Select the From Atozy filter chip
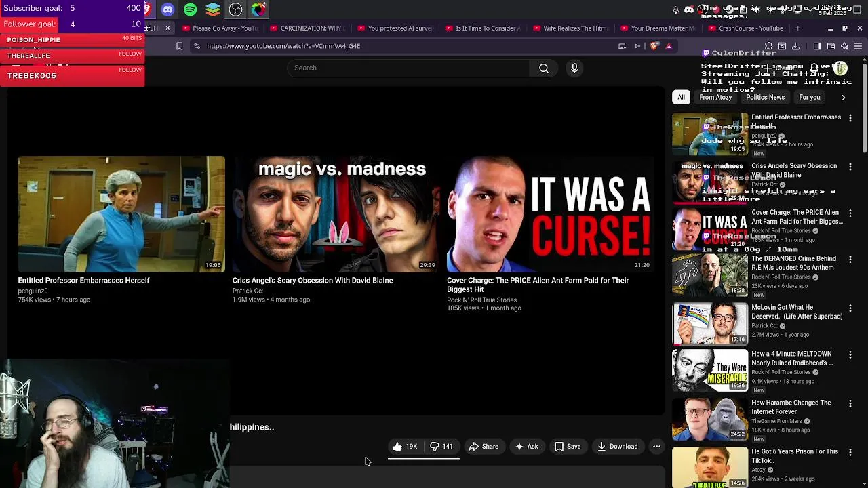 point(715,97)
